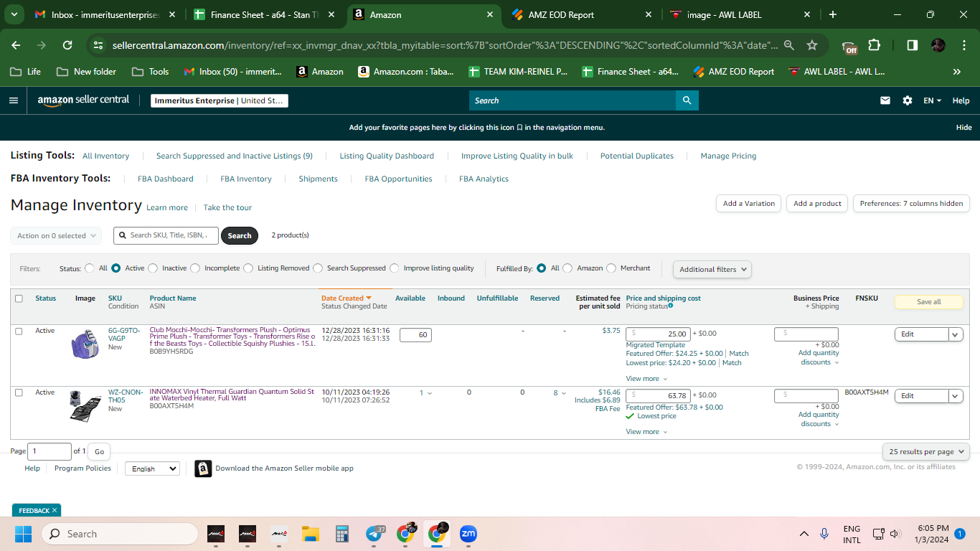Expand the Additional filters dropdown
The width and height of the screenshot is (980, 551).
[712, 269]
